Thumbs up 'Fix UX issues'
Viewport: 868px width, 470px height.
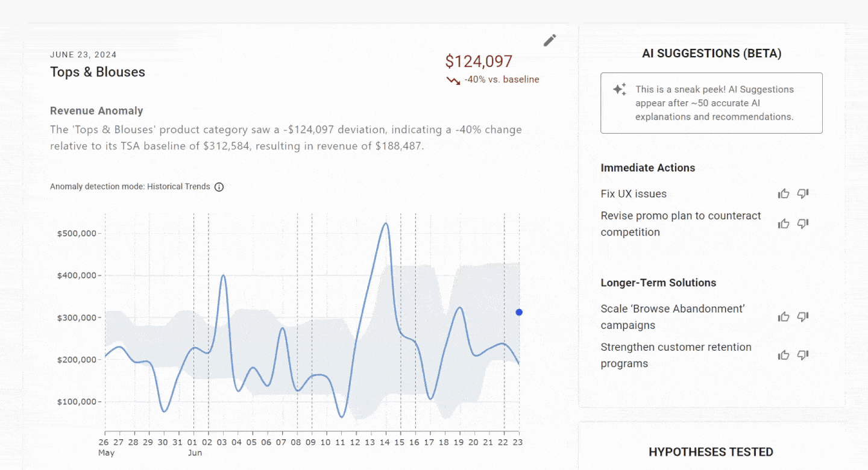[784, 193]
